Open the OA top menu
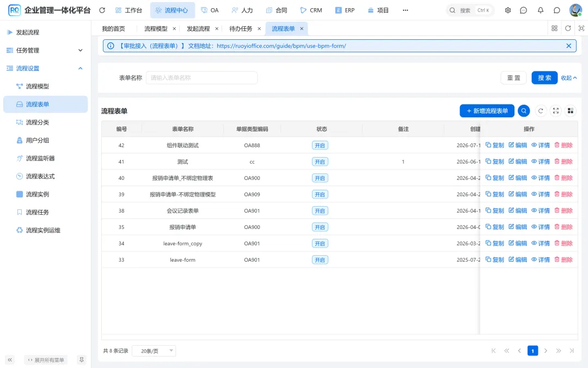 tap(210, 10)
